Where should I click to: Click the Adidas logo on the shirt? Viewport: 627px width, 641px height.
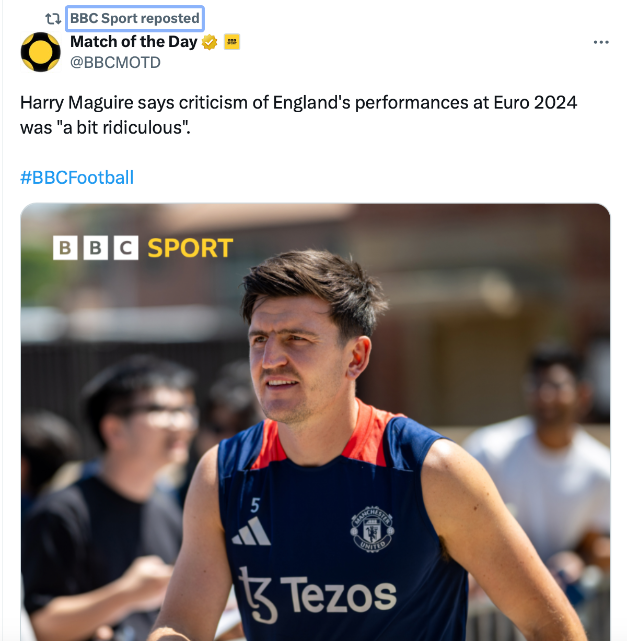click(251, 532)
